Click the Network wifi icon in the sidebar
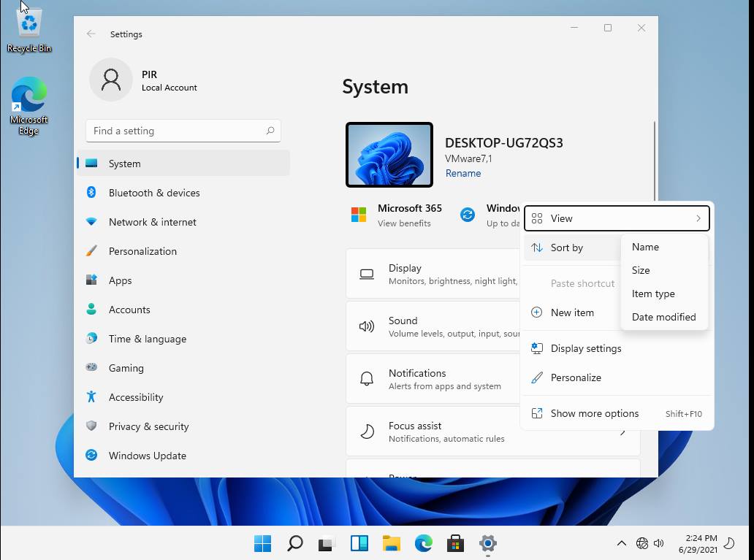Screen dimensions: 754x560 pyautogui.click(x=91, y=222)
